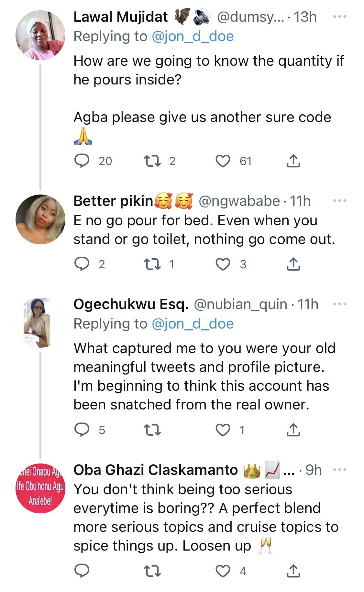Image resolution: width=364 pixels, height=592 pixels.
Task: Expand options menu for Ogechukwu Esq.'s tweet
Action: [339, 304]
